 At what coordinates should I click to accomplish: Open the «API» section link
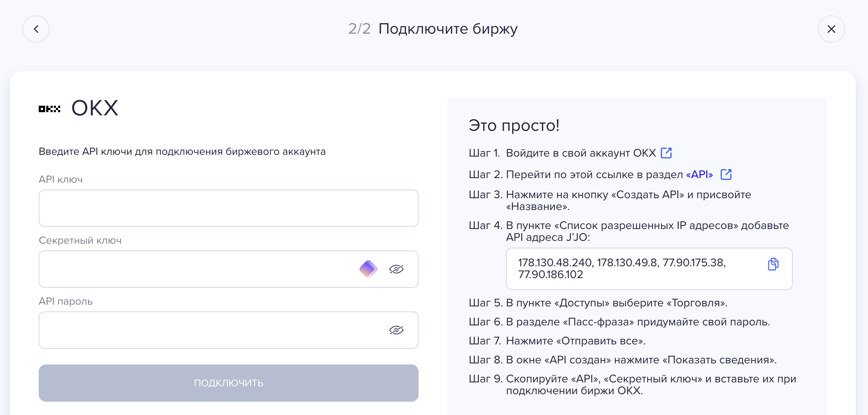click(699, 175)
